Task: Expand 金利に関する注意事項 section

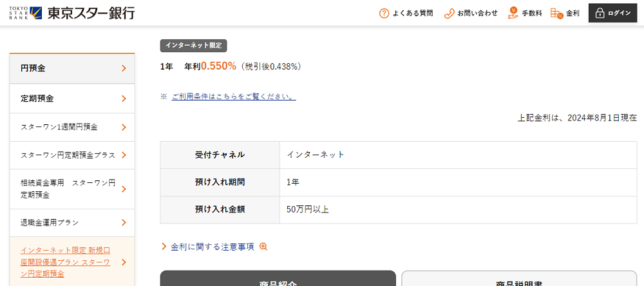Action: click(x=213, y=247)
